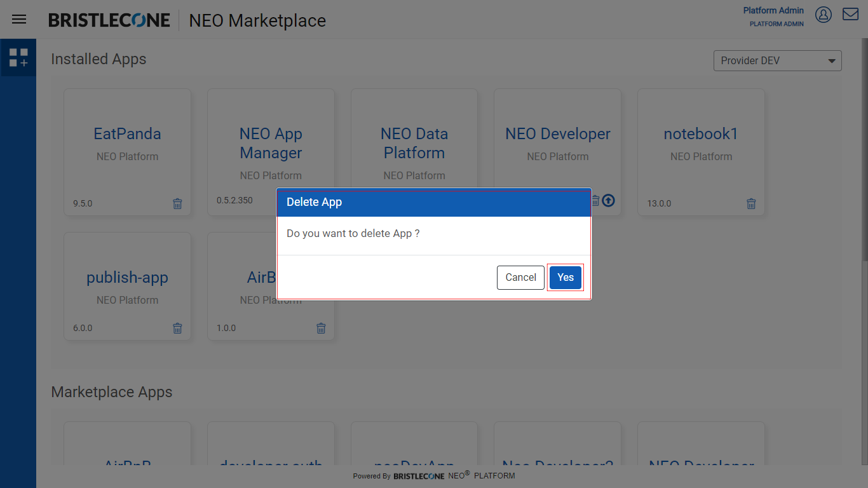Open the NEO Data Platform card title
868x488 pixels.
tap(414, 144)
